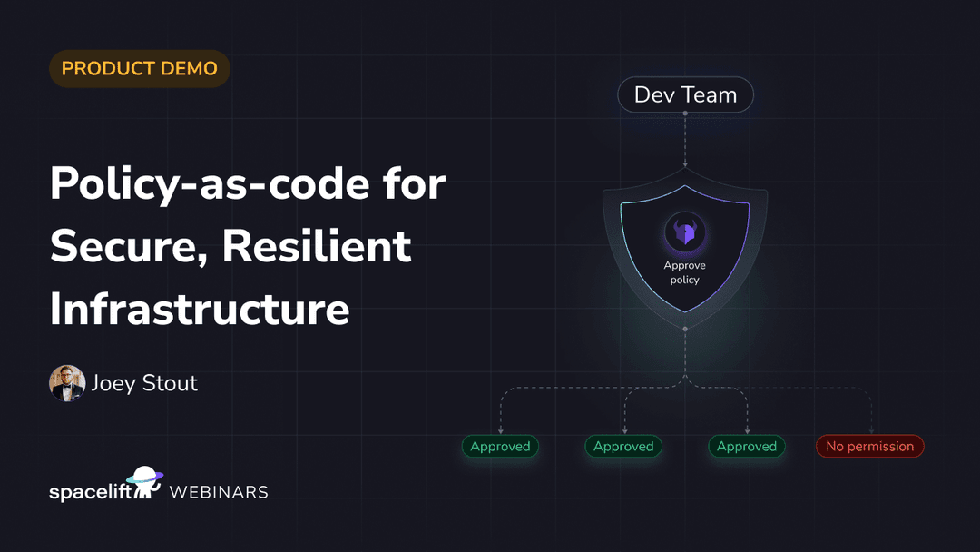This screenshot has width=980, height=552.
Task: Click the connector dot below Dev Team
Action: pyautogui.click(x=685, y=114)
